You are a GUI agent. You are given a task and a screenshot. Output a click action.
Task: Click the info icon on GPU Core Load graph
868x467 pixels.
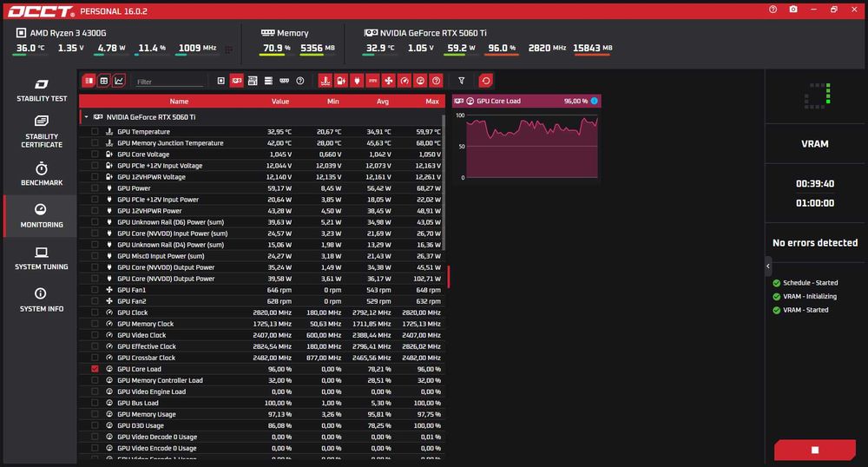(594, 101)
